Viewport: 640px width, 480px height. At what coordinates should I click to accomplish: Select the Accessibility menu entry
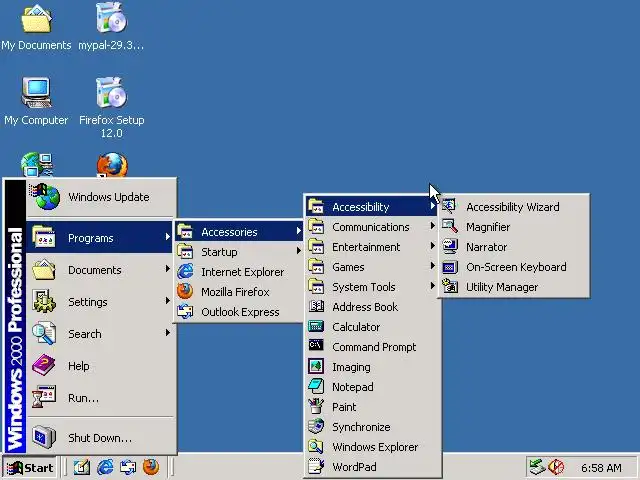pos(371,207)
